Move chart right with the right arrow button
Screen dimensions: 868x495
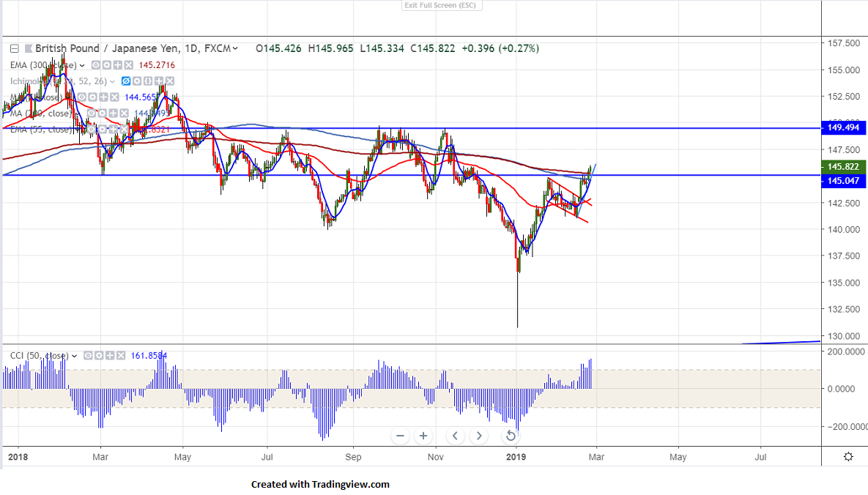[x=479, y=436]
